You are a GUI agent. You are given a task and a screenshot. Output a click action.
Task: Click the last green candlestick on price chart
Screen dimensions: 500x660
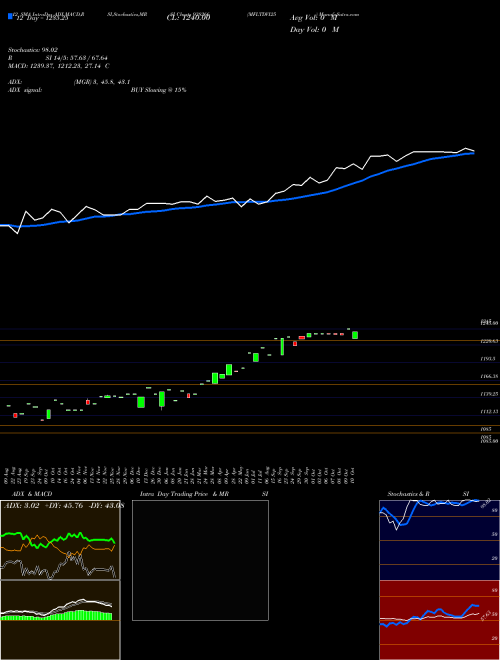pos(355,335)
